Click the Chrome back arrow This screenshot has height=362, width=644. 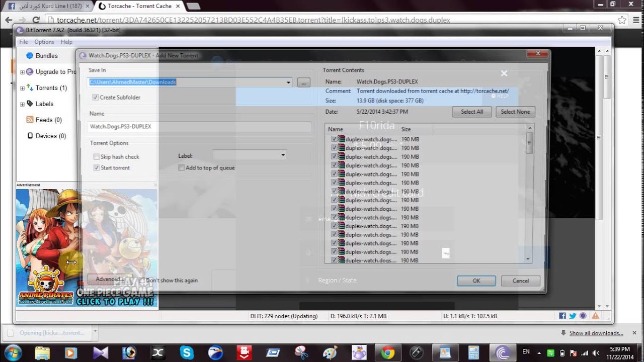(9, 20)
